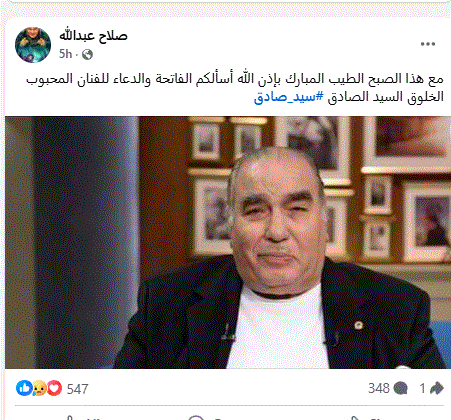The height and width of the screenshot is (420, 451).
Task: Click the first line of the post caption
Action: click(x=235, y=79)
